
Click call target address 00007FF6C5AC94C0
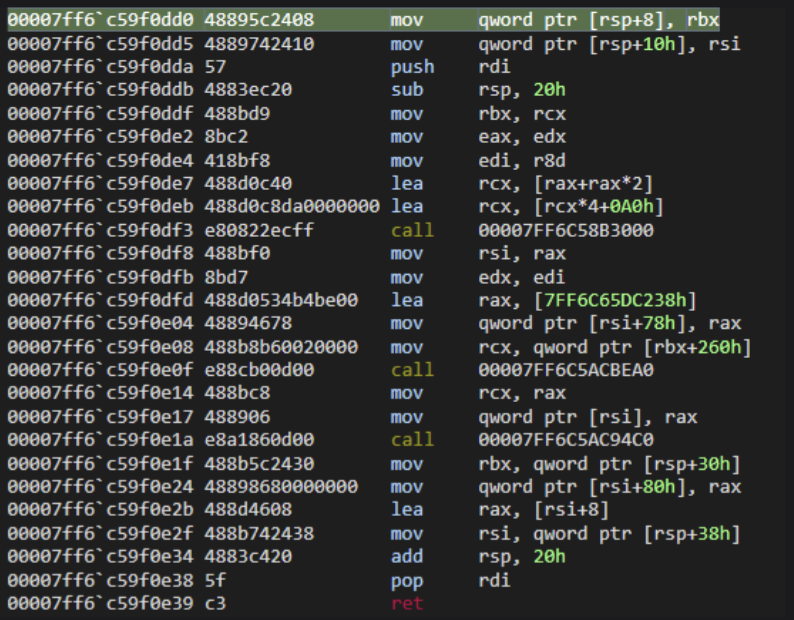(566, 440)
